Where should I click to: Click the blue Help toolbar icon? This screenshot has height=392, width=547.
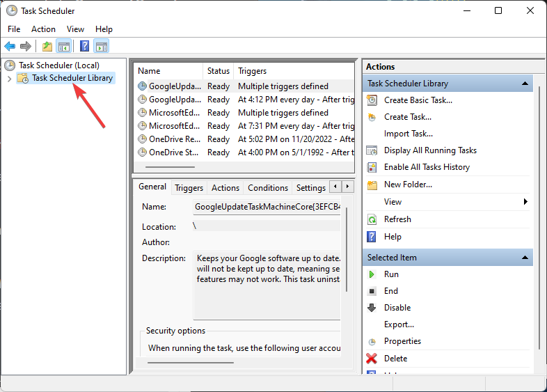(x=84, y=46)
